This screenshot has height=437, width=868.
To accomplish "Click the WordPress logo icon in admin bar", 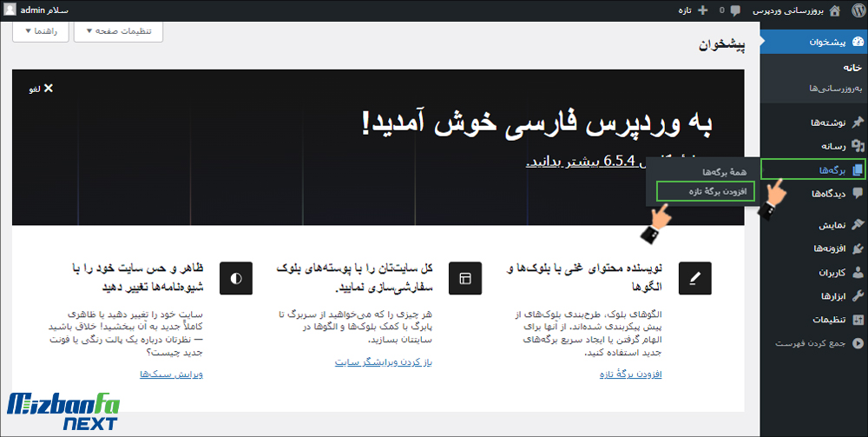I will click(x=858, y=10).
